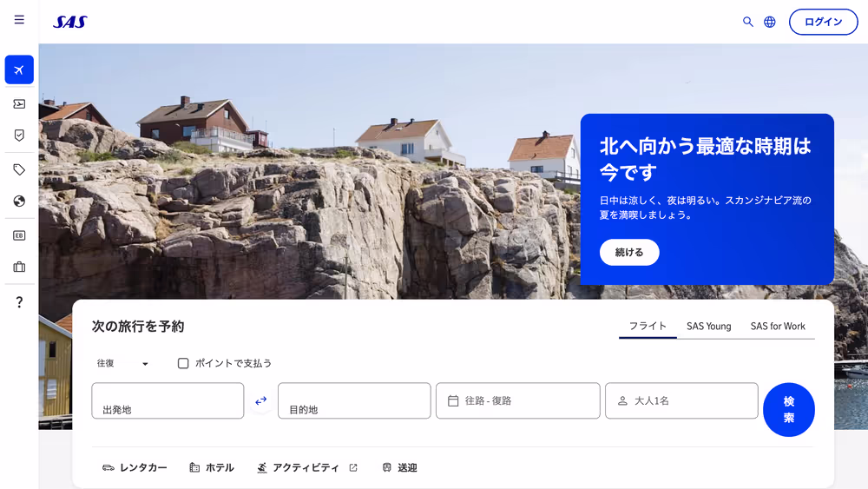
Task: Open the globe destinations icon in sidebar
Action: (19, 201)
